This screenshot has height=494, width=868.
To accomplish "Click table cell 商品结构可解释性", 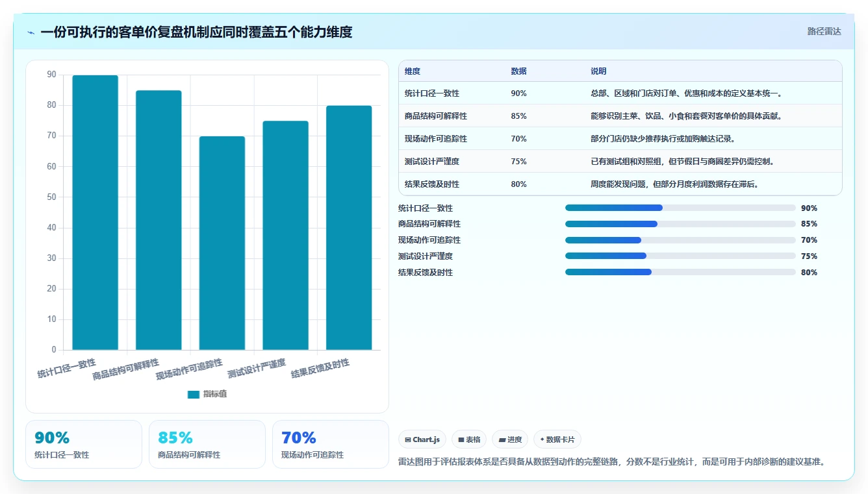I will pyautogui.click(x=436, y=116).
